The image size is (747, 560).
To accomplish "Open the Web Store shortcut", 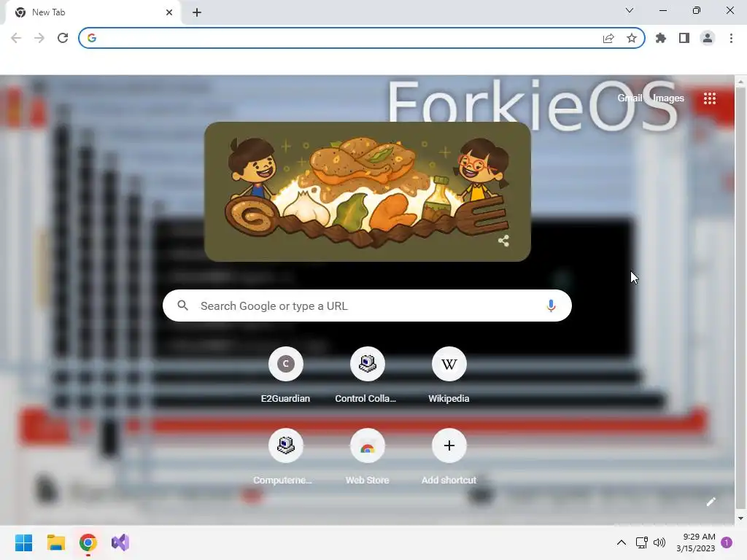I will coord(367,457).
